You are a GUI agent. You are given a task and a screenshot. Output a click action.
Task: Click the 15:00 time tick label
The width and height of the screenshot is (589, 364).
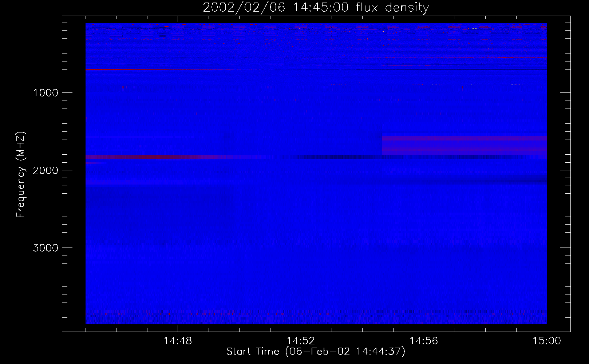547,341
